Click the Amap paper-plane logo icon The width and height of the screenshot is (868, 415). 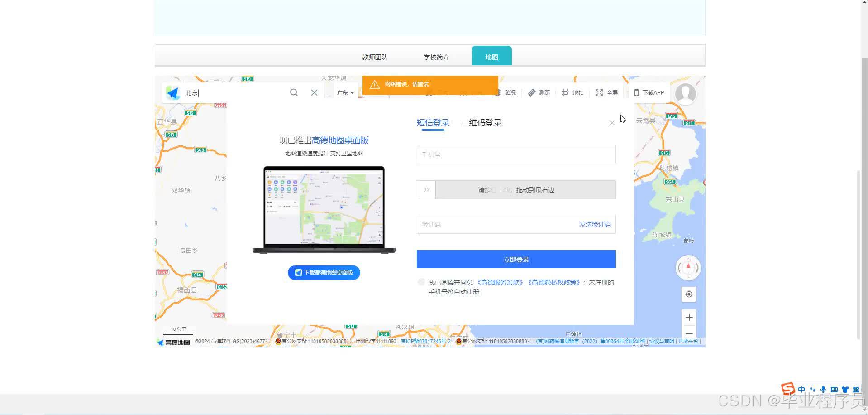pyautogui.click(x=172, y=93)
